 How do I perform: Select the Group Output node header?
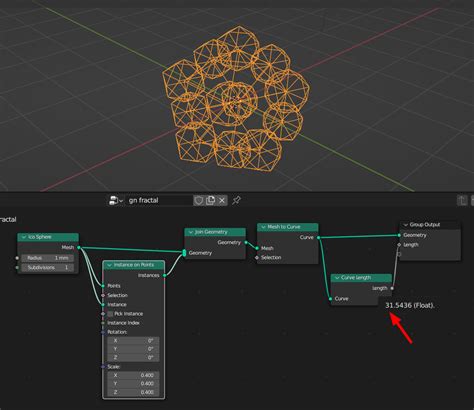[430, 225]
